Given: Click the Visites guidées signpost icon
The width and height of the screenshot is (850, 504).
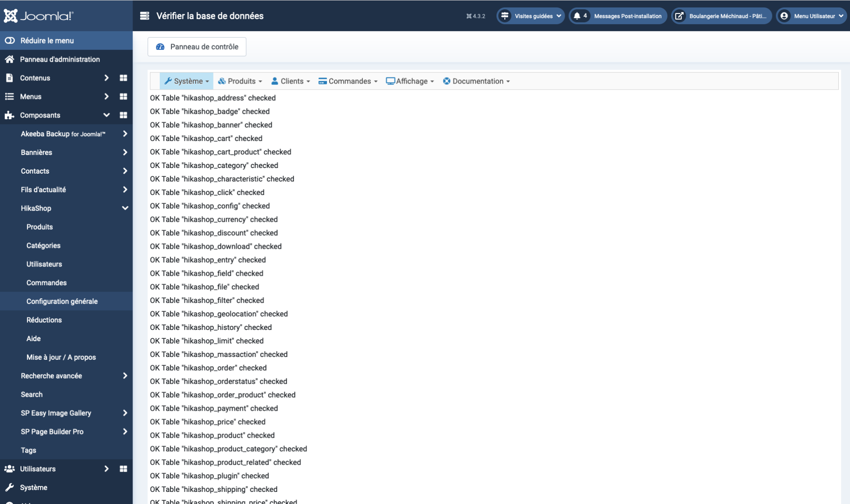Looking at the screenshot, I should [x=505, y=16].
